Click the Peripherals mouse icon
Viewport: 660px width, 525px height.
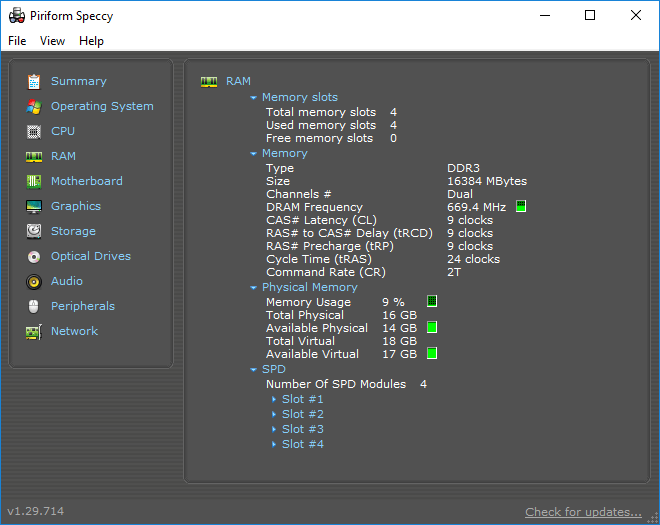click(x=34, y=306)
